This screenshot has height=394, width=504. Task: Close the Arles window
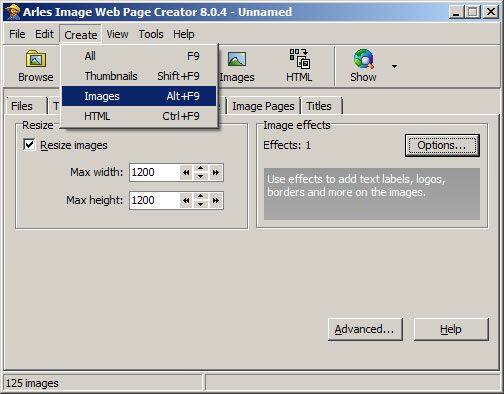pos(491,12)
